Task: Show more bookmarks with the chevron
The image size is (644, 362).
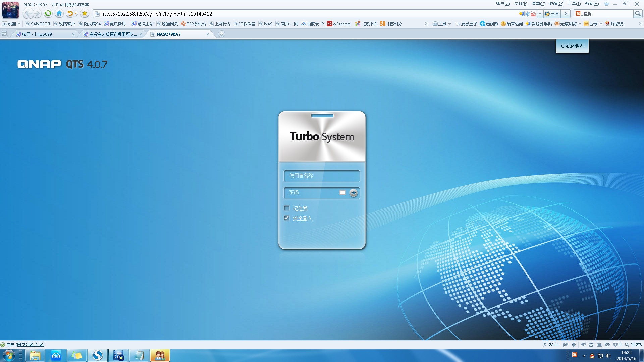Action: [427, 24]
